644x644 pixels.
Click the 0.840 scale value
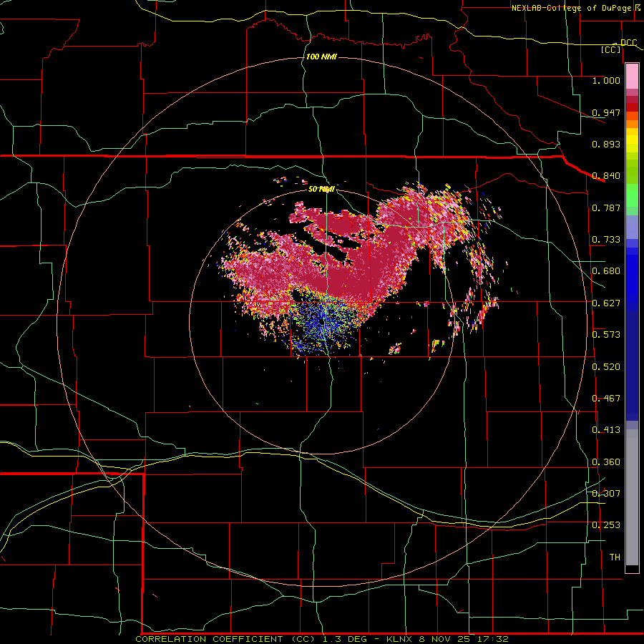pyautogui.click(x=606, y=176)
